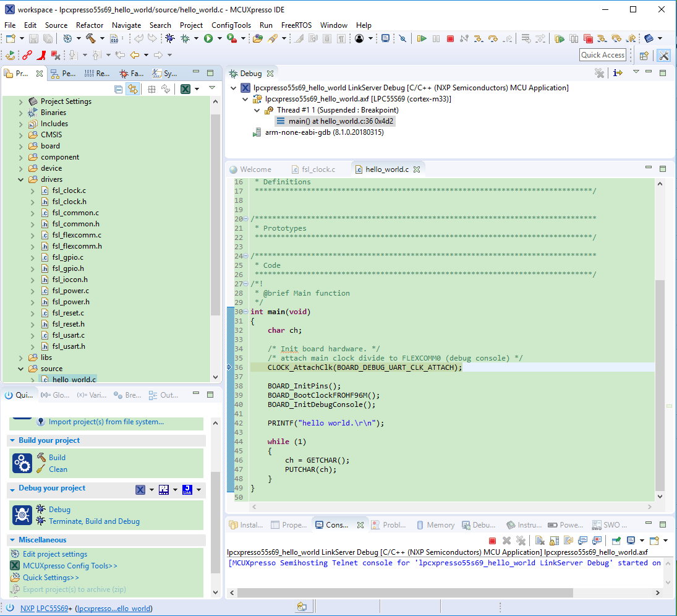Open the ConfigTools menu
Viewport: 677px width, 616px height.
231,25
